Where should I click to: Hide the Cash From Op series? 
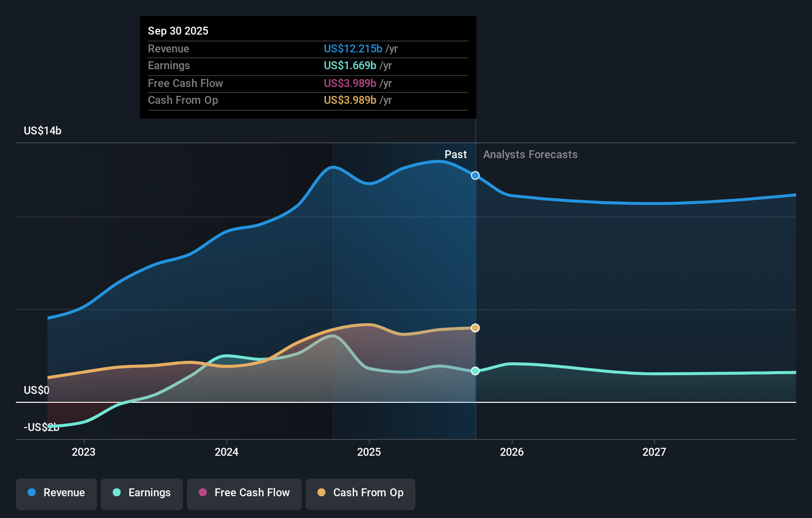pyautogui.click(x=360, y=493)
